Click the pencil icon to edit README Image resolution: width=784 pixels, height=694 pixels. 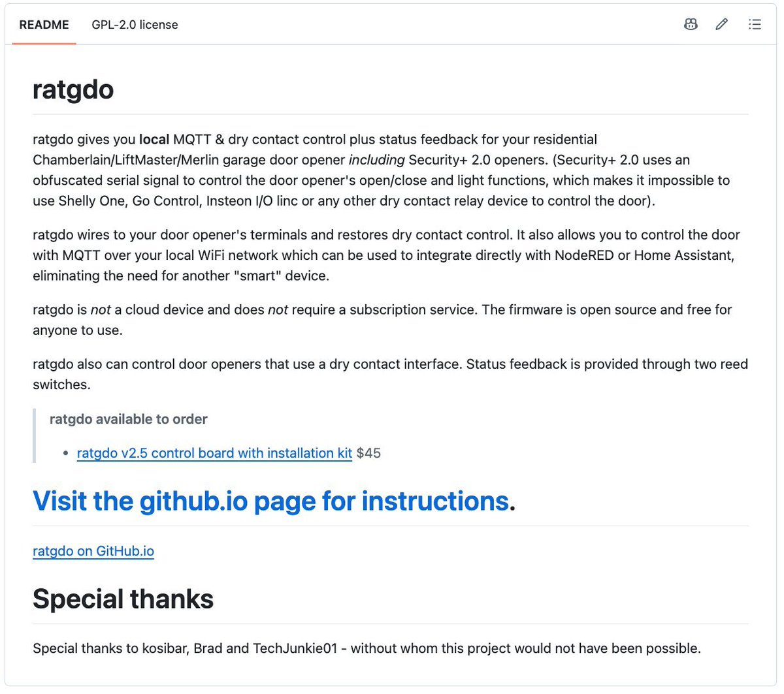pos(722,25)
